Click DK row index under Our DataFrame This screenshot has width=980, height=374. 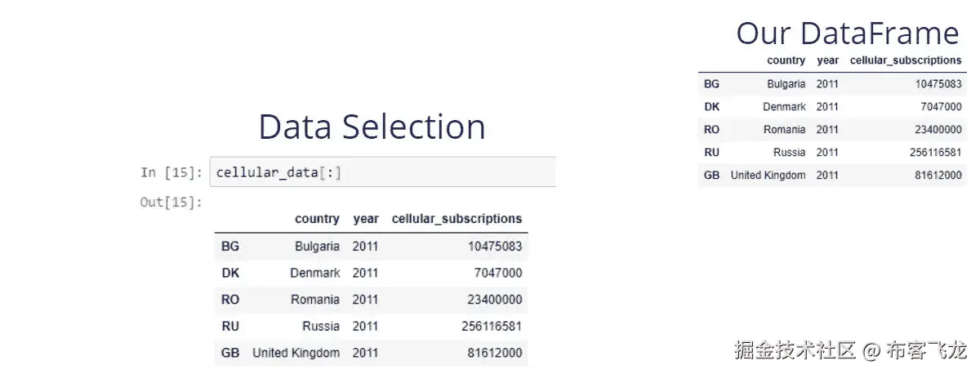(711, 107)
